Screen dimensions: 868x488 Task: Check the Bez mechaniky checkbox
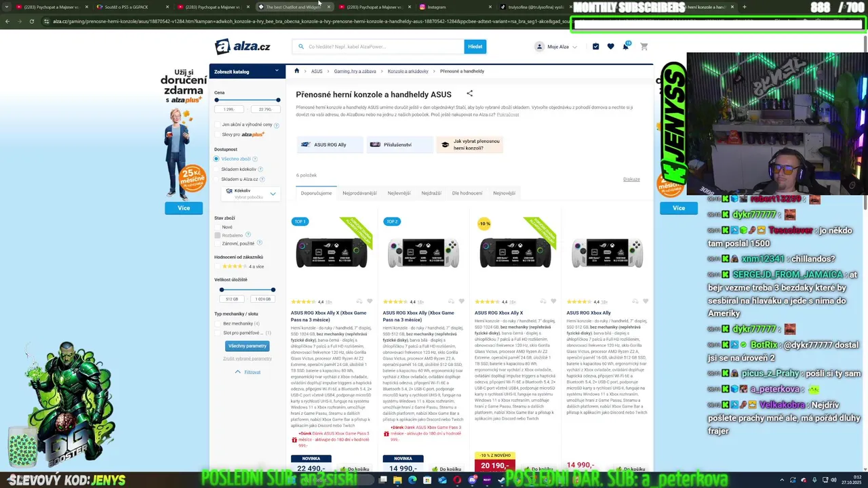click(x=217, y=323)
